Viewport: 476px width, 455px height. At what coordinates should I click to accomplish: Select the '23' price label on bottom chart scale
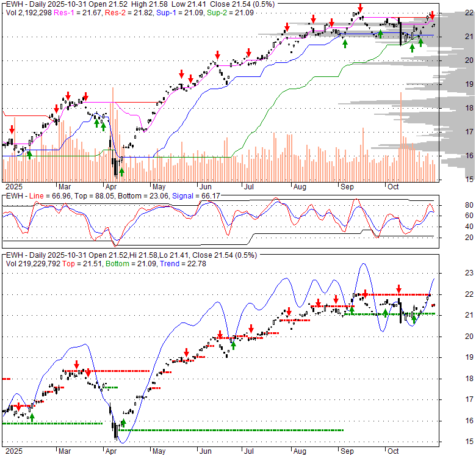tap(469, 273)
